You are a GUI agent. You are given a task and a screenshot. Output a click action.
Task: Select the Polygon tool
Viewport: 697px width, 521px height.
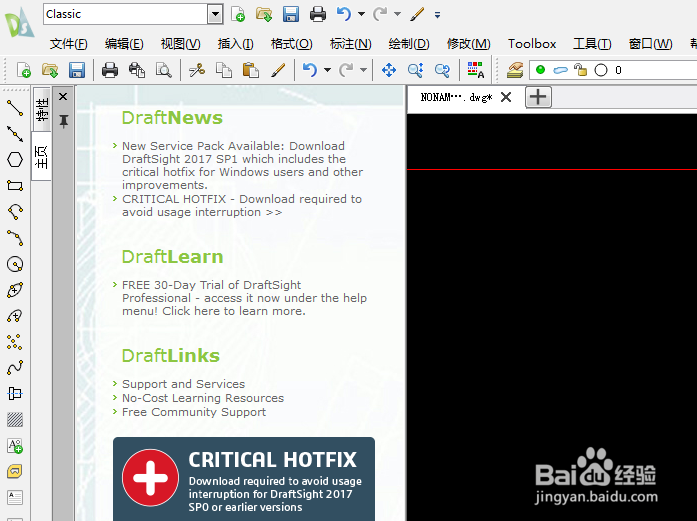(15, 160)
